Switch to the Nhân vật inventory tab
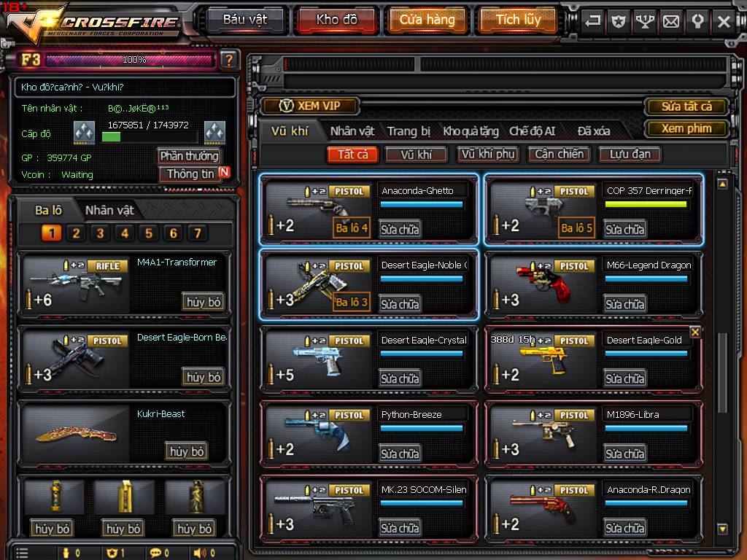Image resolution: width=747 pixels, height=560 pixels. (352, 131)
